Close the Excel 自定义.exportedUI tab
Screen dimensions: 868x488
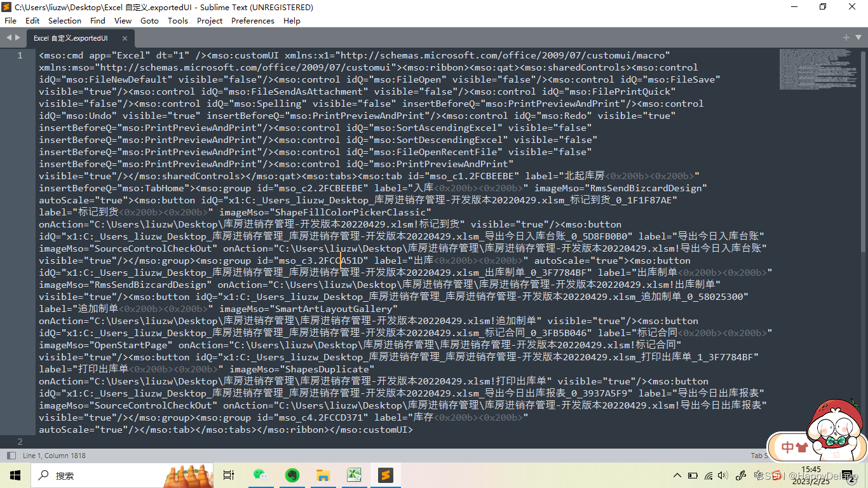click(125, 38)
